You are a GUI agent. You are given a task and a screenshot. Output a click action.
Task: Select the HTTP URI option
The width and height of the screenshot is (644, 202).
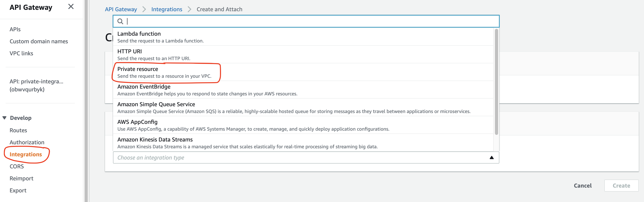(x=303, y=55)
